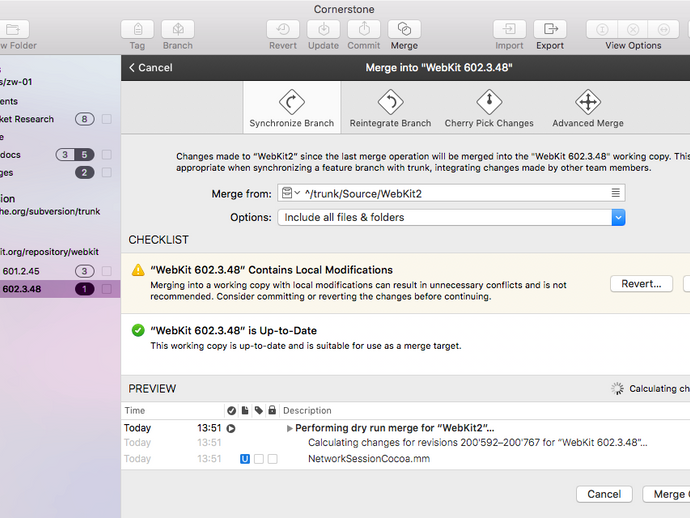Click the Update toolbar icon

coord(323,29)
